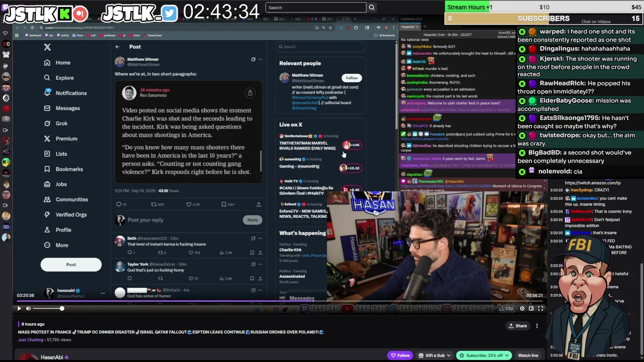Click the Profile person icon in the X sidebar
This screenshot has height=362, width=644.
pos(47,230)
